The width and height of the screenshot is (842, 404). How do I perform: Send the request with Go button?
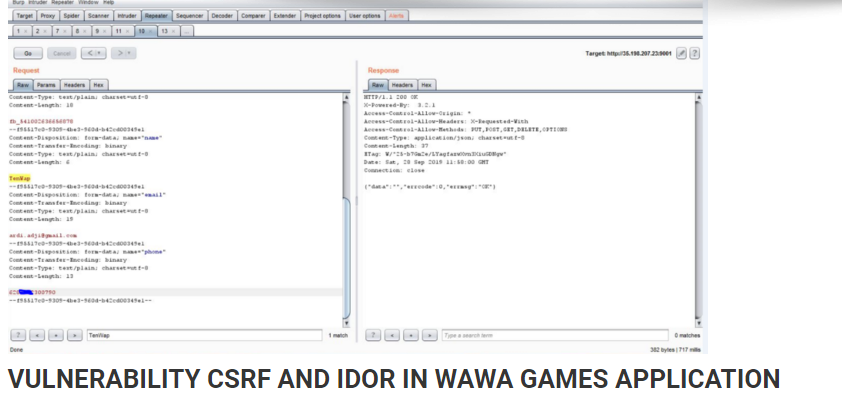(28, 53)
